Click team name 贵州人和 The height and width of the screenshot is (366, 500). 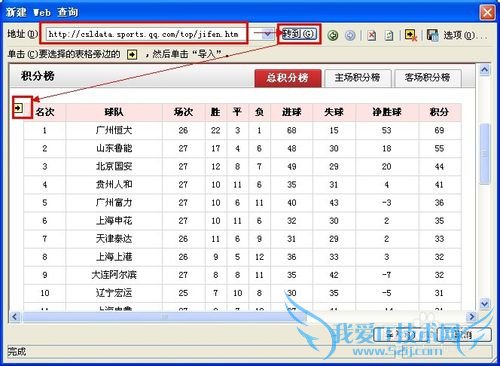114,184
